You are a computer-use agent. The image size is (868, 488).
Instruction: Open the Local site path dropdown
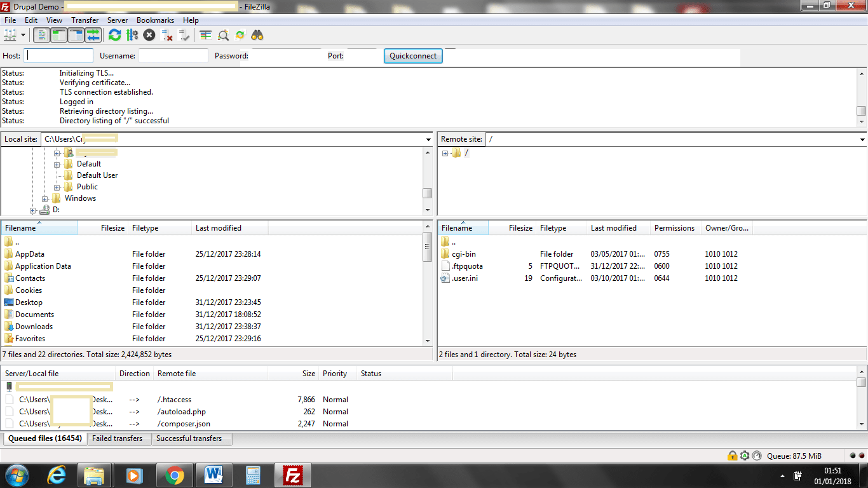429,139
